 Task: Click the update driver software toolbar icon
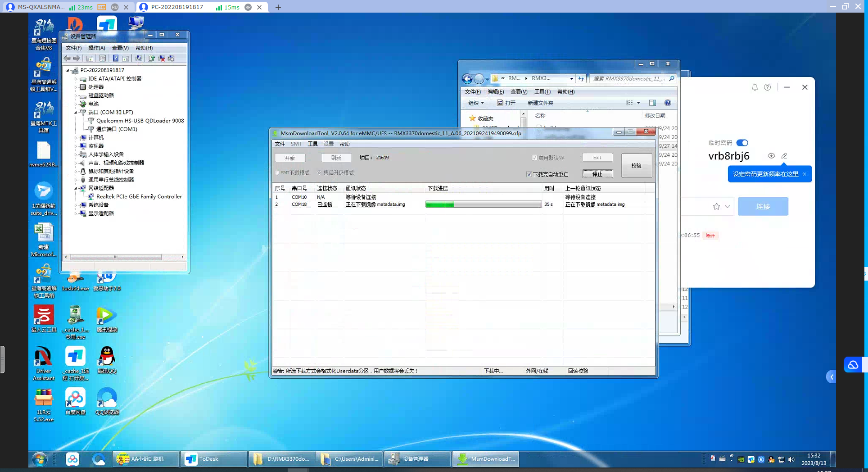click(152, 58)
